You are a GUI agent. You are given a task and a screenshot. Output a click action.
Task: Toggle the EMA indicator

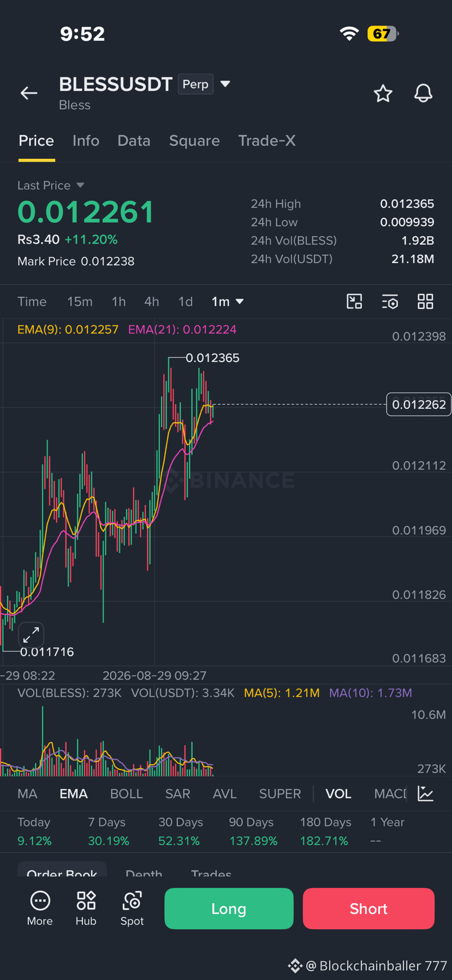(x=74, y=793)
